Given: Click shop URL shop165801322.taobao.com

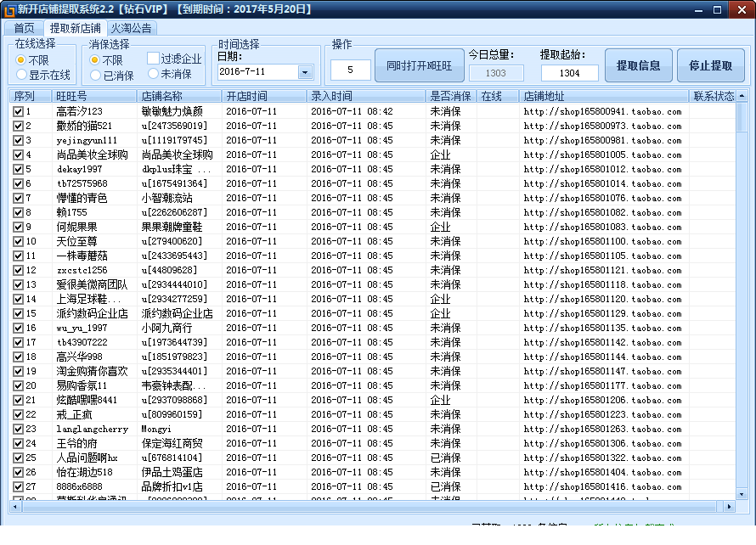Looking at the screenshot, I should (603, 458).
